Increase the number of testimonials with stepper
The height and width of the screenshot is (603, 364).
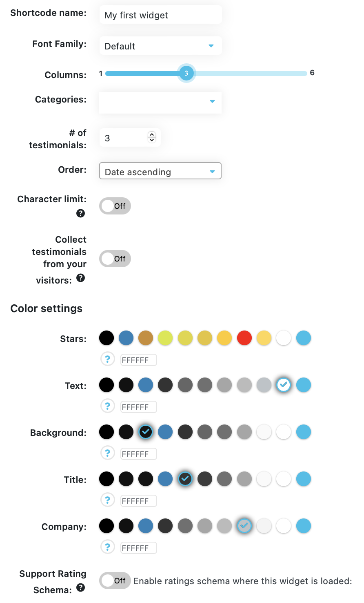(x=152, y=134)
